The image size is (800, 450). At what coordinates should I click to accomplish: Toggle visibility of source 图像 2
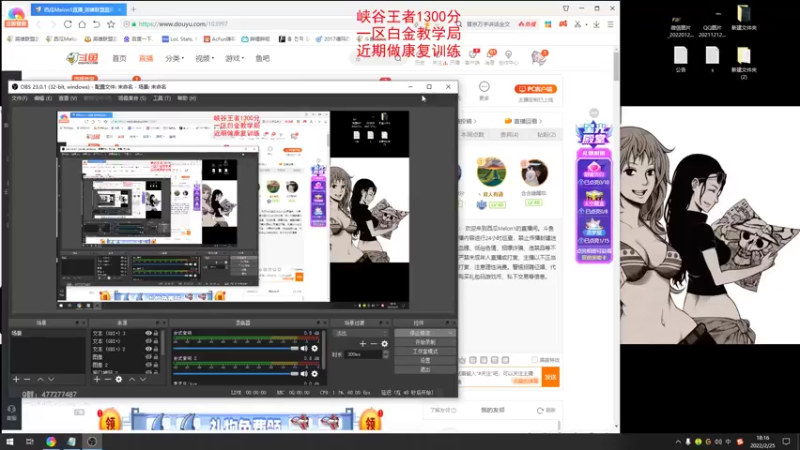click(x=148, y=365)
